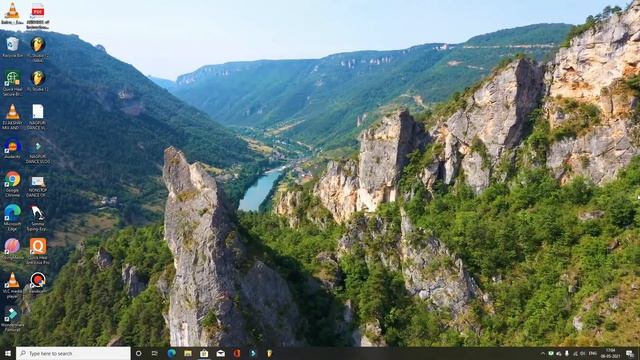Expand hidden system tray icons

point(543,353)
